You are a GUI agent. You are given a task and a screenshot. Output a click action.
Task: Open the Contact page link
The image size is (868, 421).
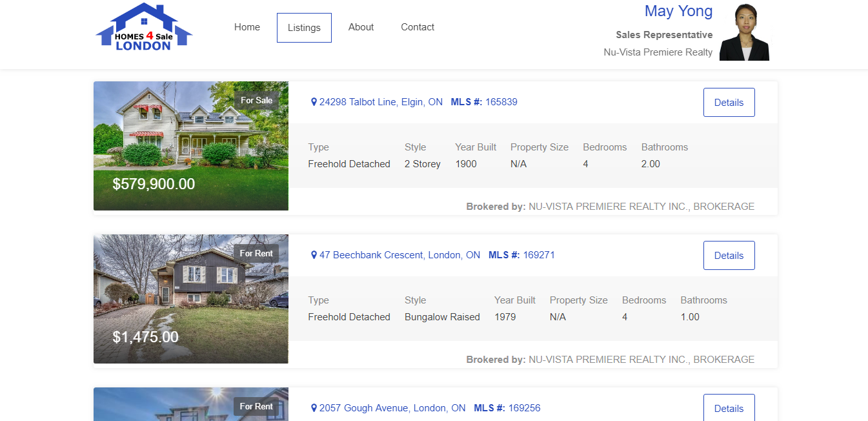(418, 27)
